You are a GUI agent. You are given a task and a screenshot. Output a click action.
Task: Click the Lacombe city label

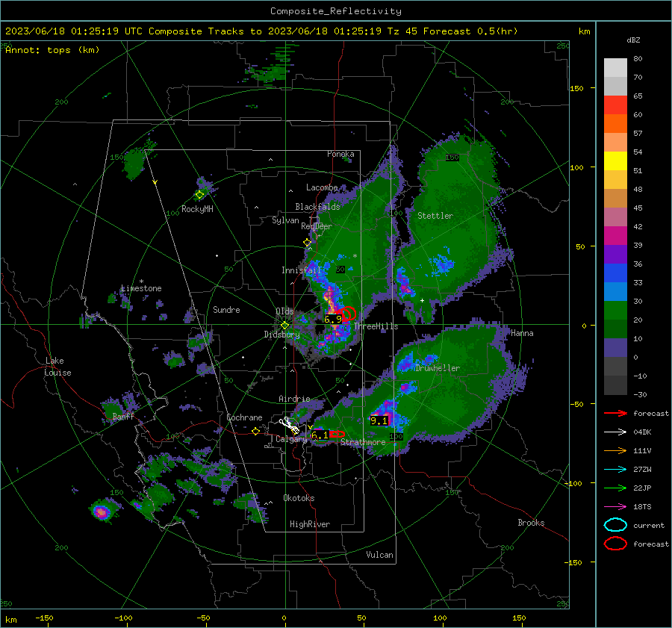pos(322,187)
